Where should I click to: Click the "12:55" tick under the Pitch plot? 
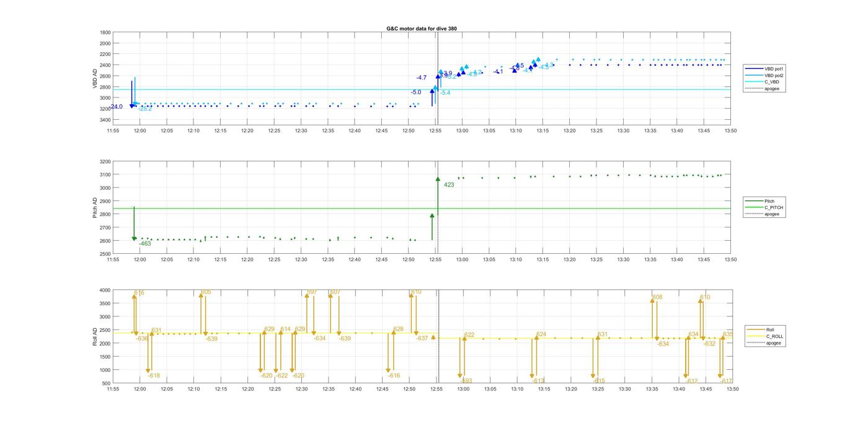point(436,261)
